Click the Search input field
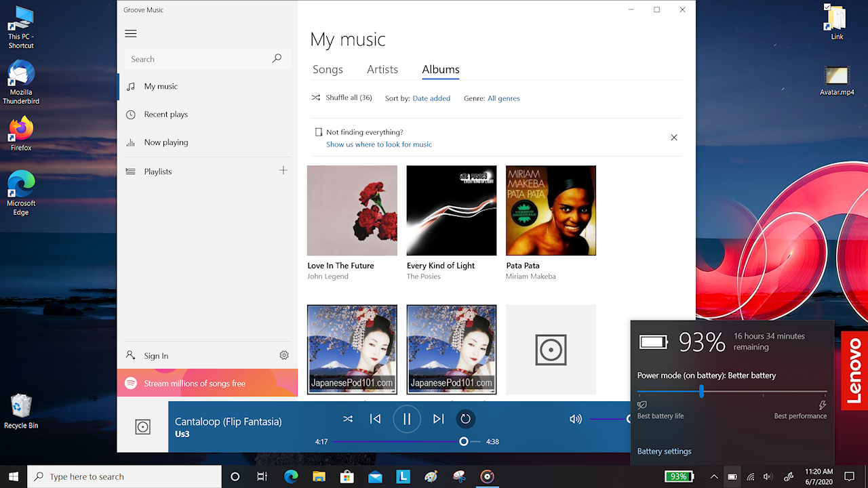Screen dimensions: 868x488 207,59
